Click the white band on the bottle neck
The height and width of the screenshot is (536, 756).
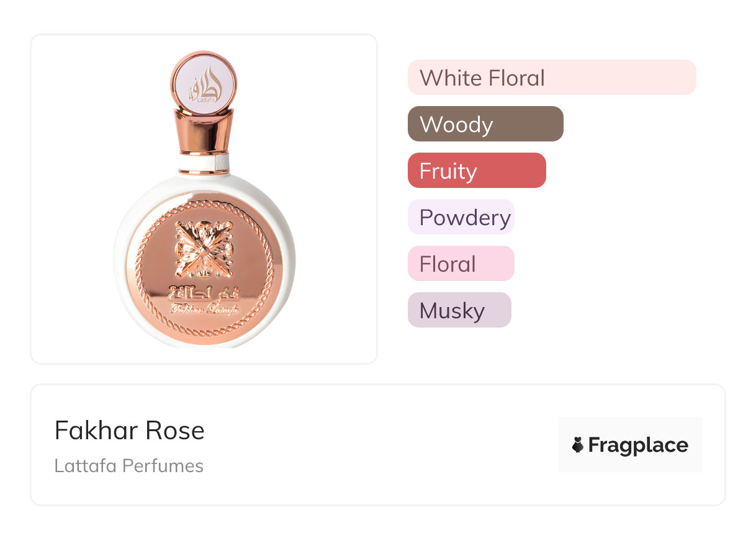[x=204, y=163]
